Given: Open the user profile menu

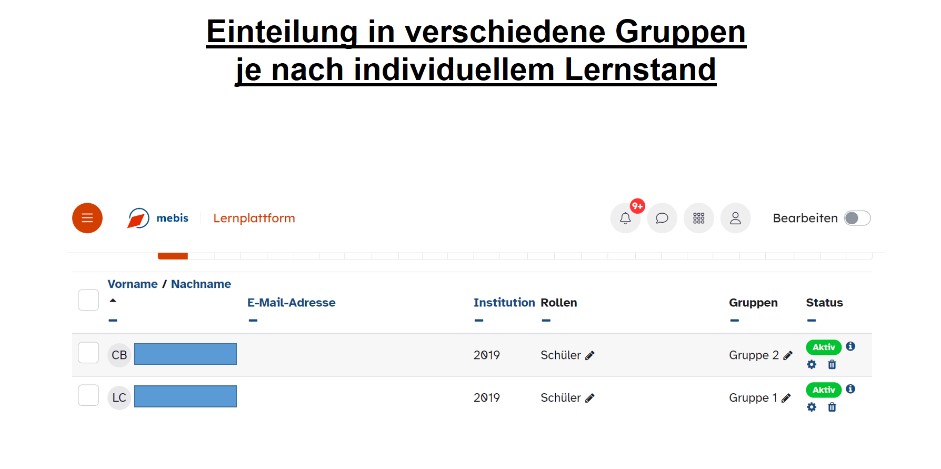Looking at the screenshot, I should click(x=735, y=218).
